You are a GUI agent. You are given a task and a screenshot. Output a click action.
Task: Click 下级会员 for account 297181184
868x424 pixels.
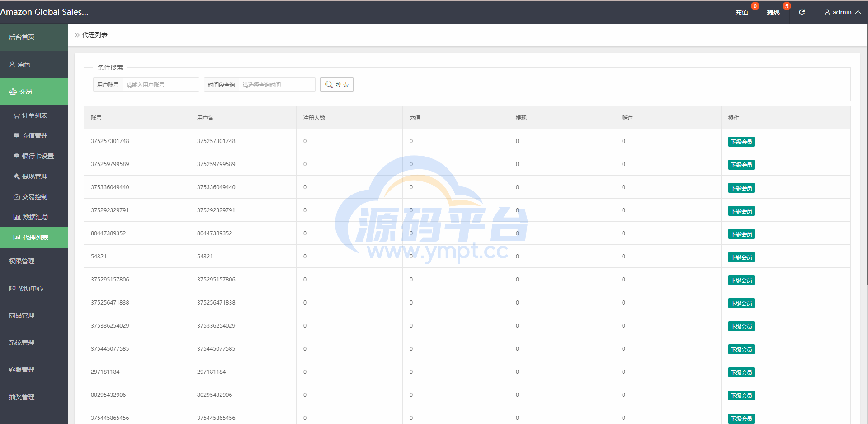point(741,372)
